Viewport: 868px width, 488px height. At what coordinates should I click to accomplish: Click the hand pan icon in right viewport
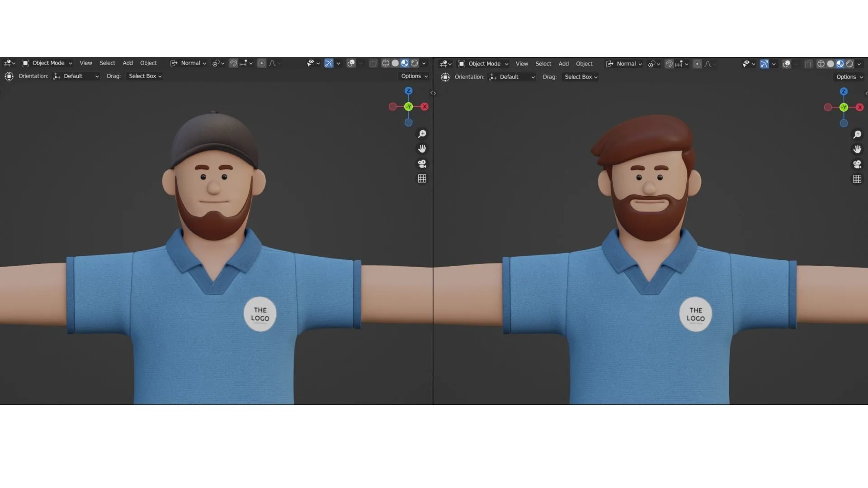pyautogui.click(x=857, y=149)
